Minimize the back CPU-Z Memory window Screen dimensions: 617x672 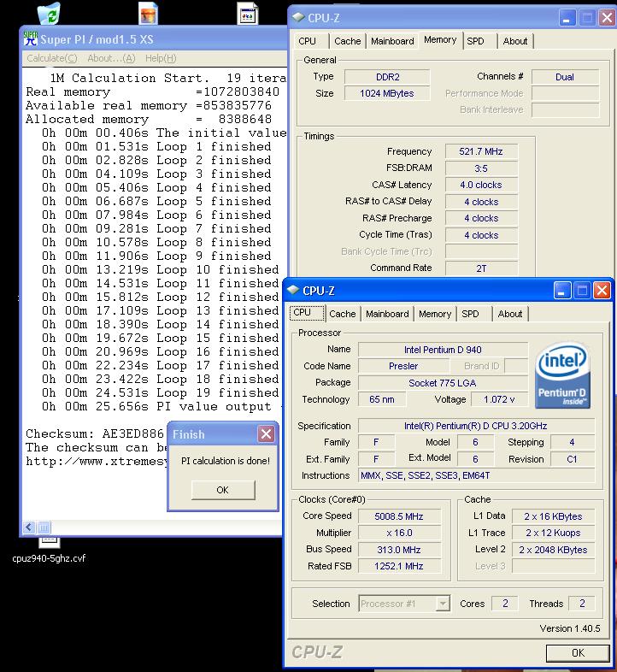click(x=567, y=18)
